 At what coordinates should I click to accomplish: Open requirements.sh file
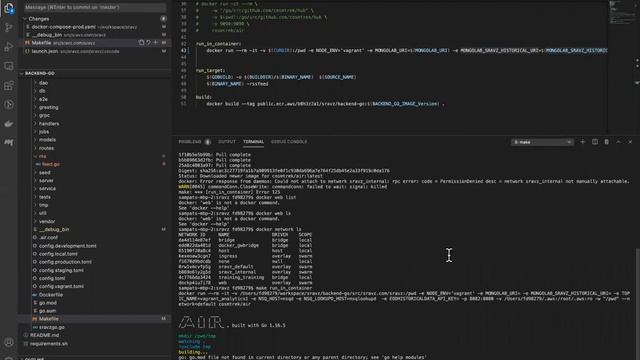(49, 344)
